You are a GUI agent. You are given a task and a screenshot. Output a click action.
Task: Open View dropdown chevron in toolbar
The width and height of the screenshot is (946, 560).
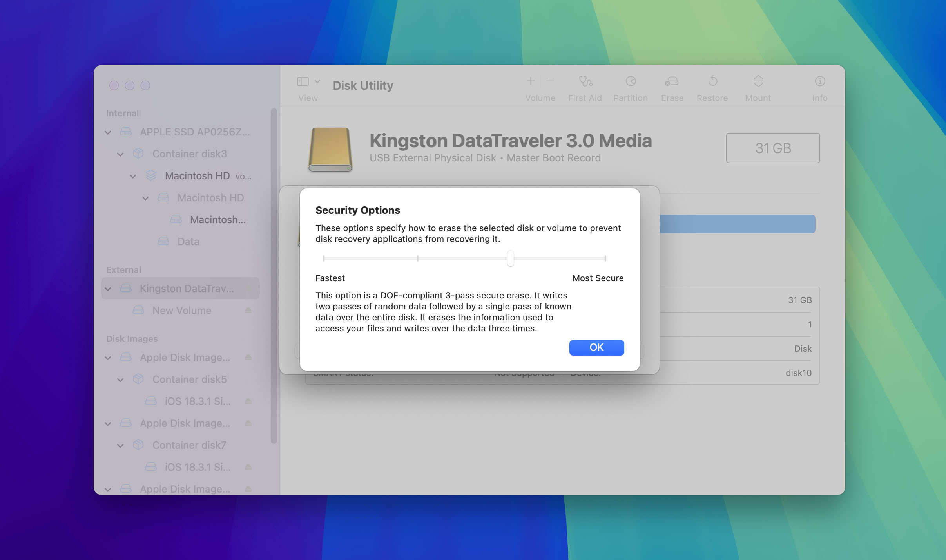point(317,81)
